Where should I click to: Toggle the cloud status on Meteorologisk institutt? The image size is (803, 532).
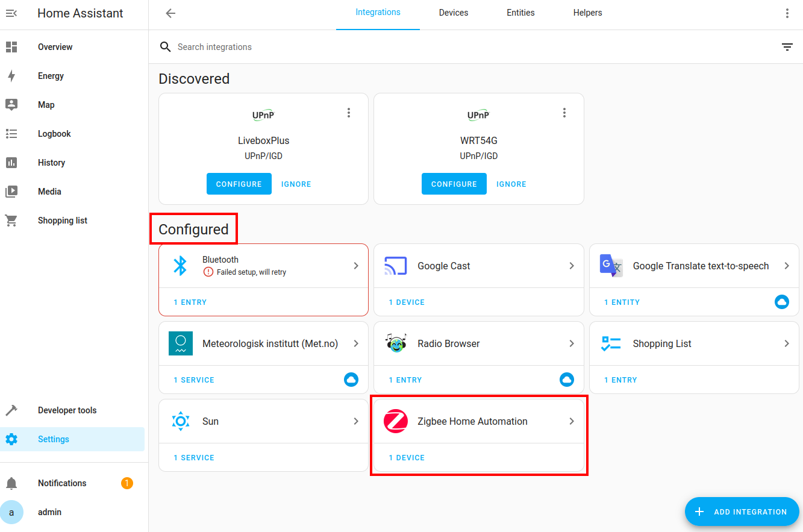(x=351, y=380)
